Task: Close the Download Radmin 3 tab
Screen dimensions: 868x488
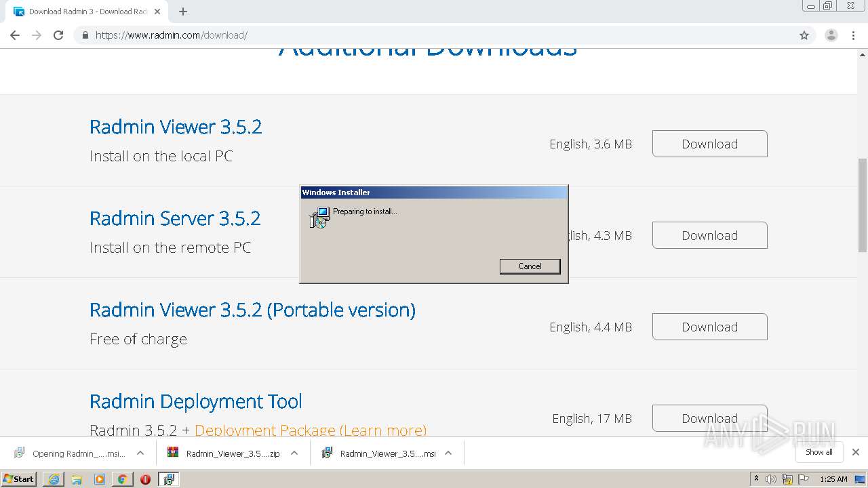Action: point(157,12)
